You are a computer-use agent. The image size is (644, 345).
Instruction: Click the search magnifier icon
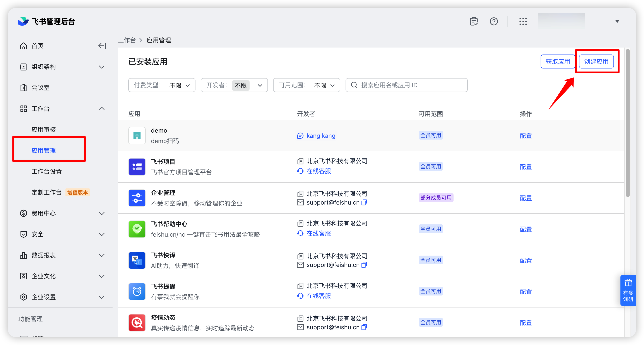coord(354,85)
